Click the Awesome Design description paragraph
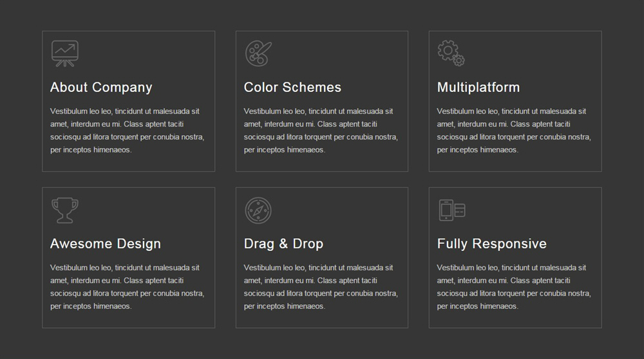The height and width of the screenshot is (359, 644). coord(127,287)
